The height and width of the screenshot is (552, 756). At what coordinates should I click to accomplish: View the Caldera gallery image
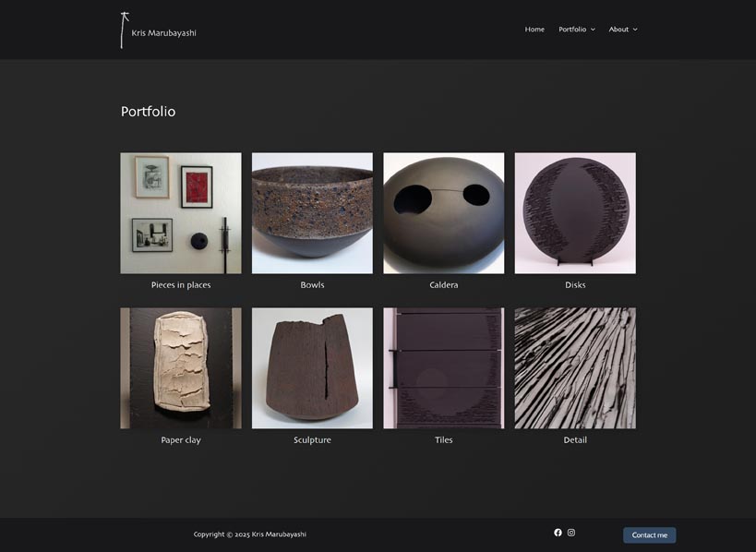(444, 213)
